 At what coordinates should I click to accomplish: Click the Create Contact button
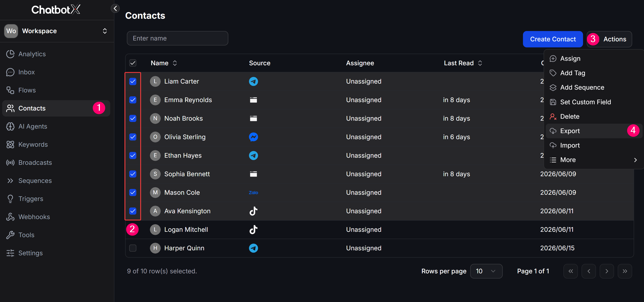coord(553,39)
